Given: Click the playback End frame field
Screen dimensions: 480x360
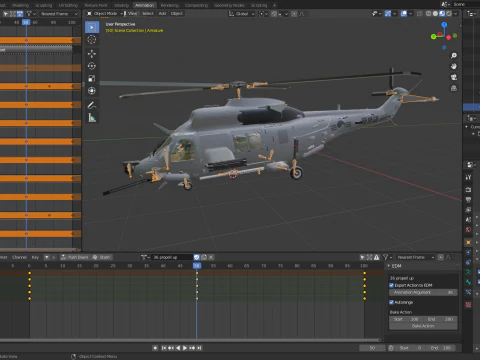Looking at the screenshot, I should point(441,348).
